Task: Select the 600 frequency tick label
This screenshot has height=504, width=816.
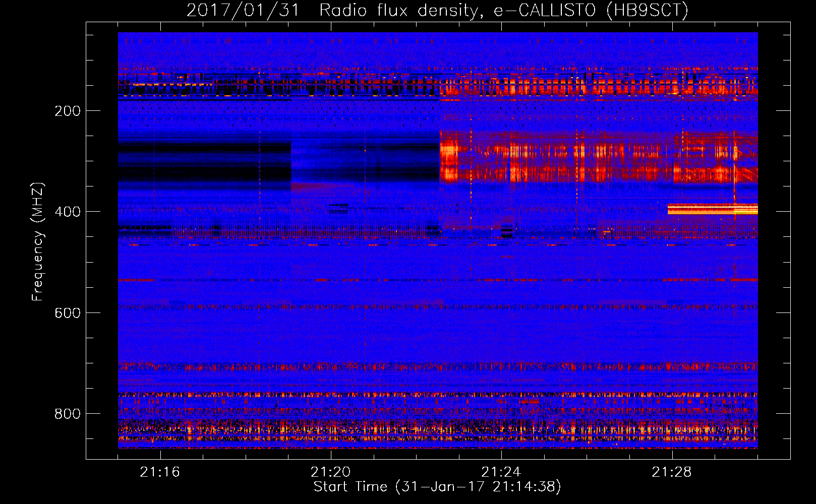Action: tap(68, 313)
